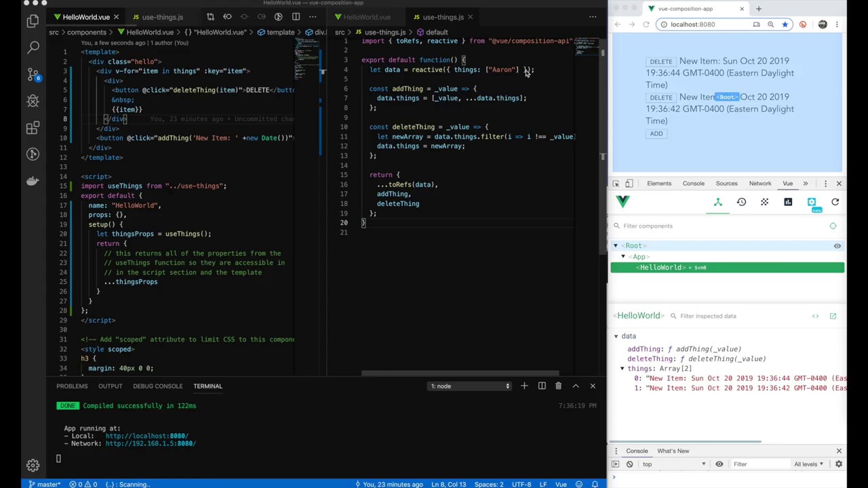
Task: Focus the Filter components input
Action: coord(719,226)
